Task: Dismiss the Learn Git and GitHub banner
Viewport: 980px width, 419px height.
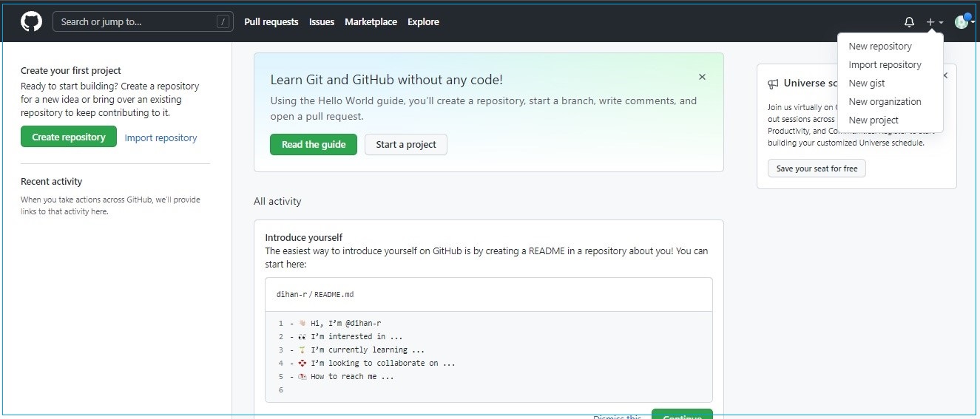Action: [x=702, y=77]
